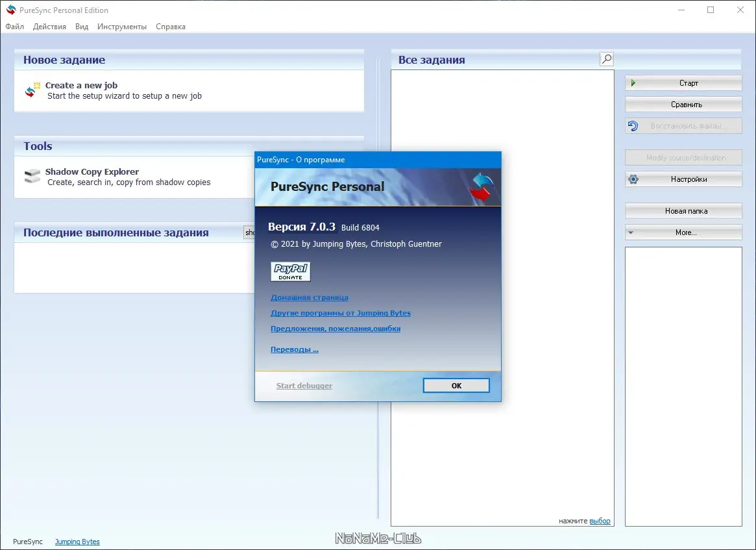The image size is (756, 550).
Task: Click the PureSync app icon in the title bar
Action: 10,10
